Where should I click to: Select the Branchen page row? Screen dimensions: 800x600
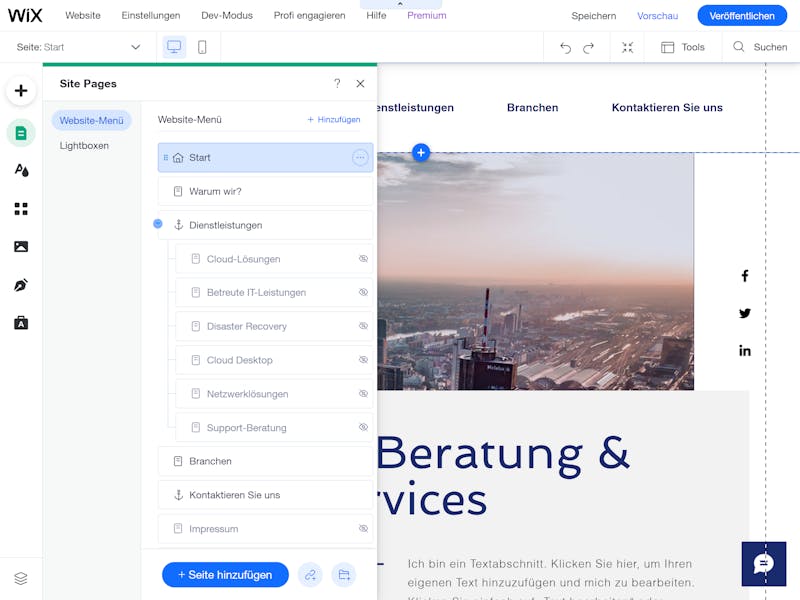pyautogui.click(x=265, y=461)
